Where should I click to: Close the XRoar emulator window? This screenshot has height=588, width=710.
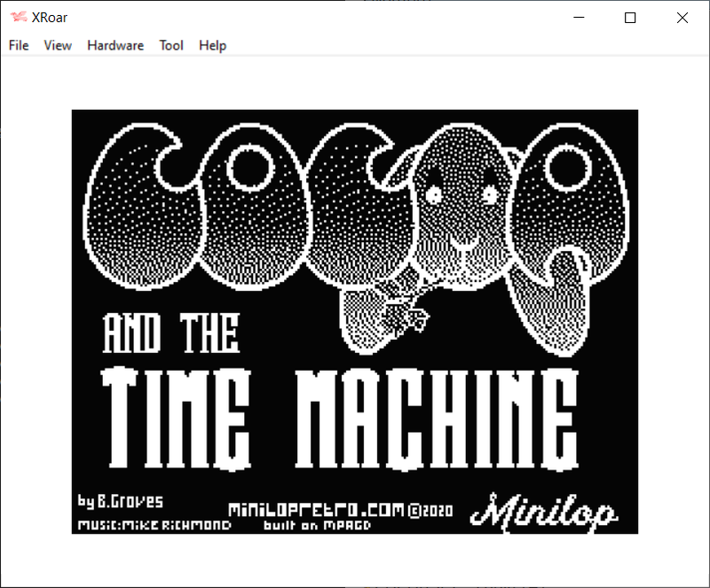(682, 18)
